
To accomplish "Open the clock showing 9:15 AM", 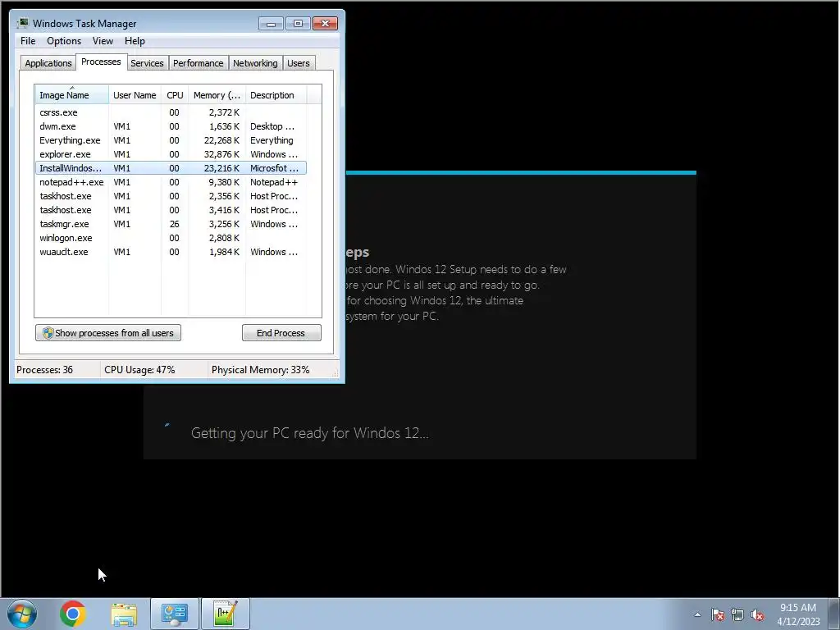I will point(798,614).
